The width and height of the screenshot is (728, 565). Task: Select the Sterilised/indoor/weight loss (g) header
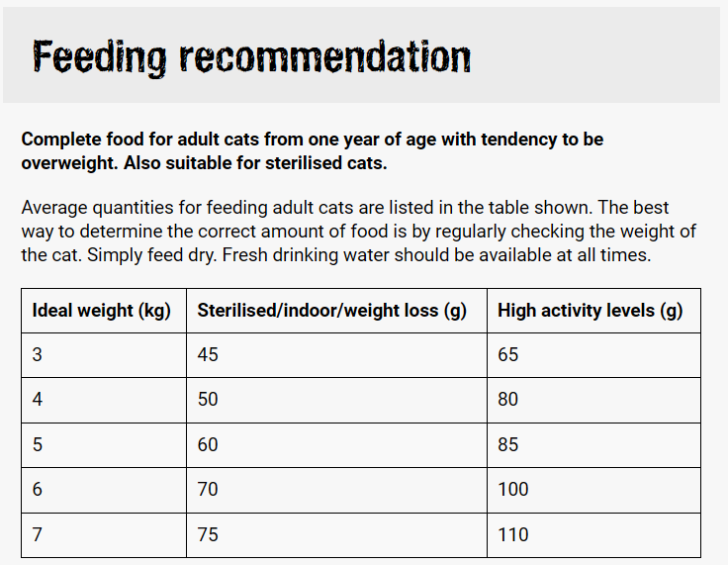(x=332, y=311)
